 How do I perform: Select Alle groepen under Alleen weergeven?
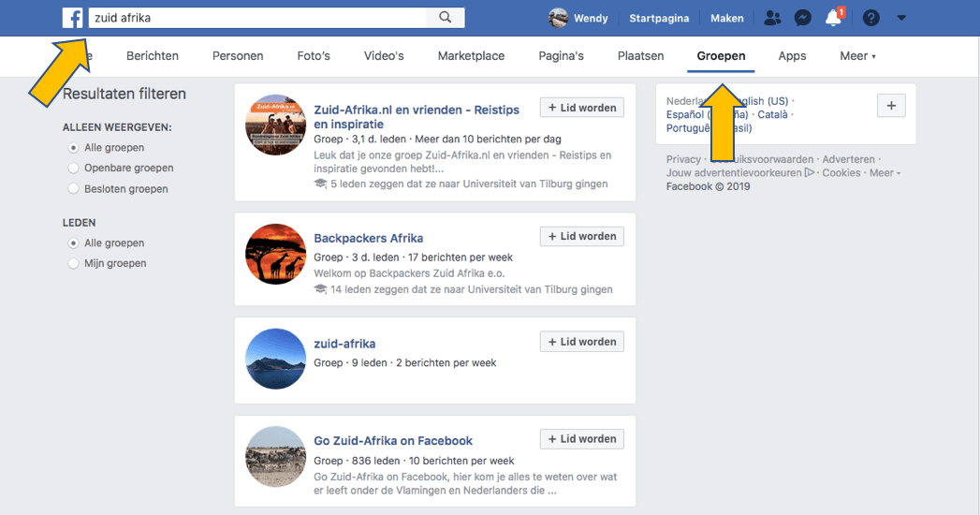pyautogui.click(x=73, y=148)
